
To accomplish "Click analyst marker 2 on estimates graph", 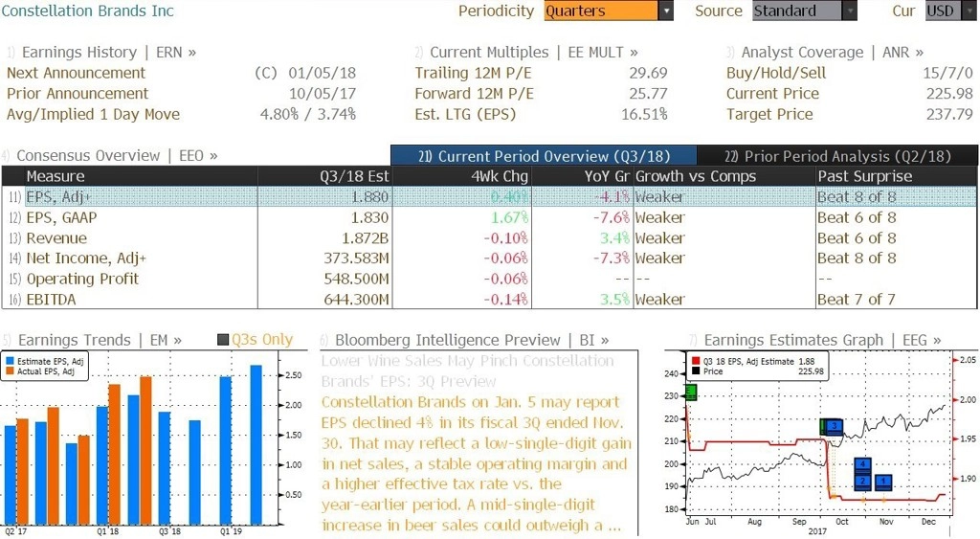I will (862, 482).
